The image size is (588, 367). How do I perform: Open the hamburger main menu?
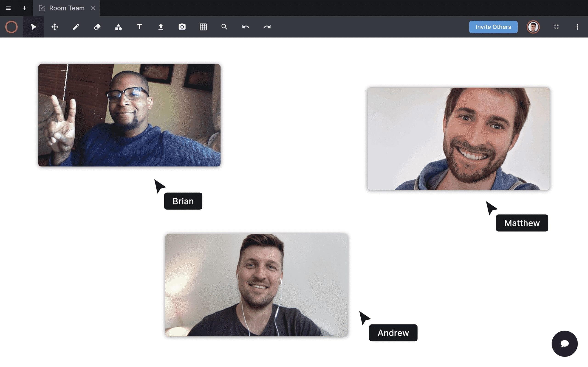[x=8, y=8]
